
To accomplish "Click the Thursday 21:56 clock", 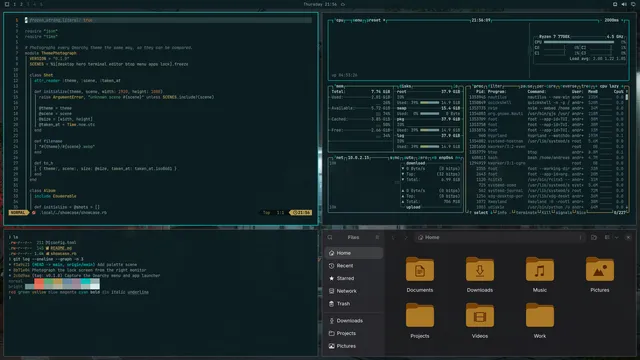I will 320,4.
